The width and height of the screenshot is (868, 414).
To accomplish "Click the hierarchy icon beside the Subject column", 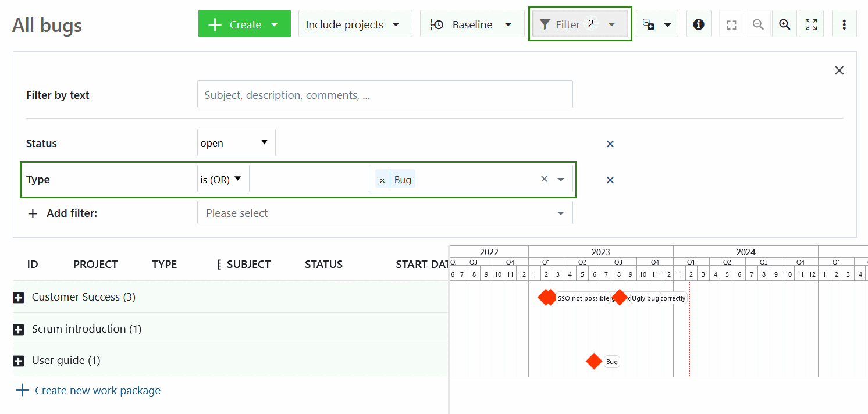I will point(218,264).
